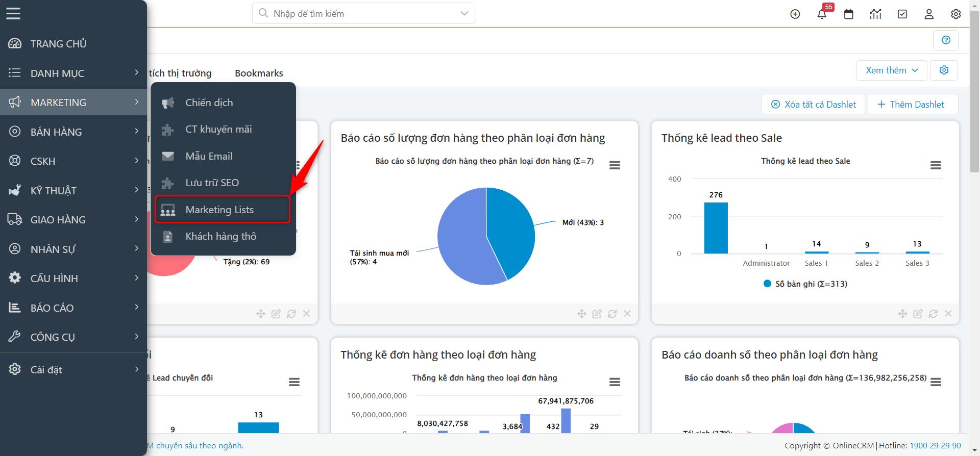Open notifications bell with 55 badge
This screenshot has height=456, width=980.
(822, 14)
